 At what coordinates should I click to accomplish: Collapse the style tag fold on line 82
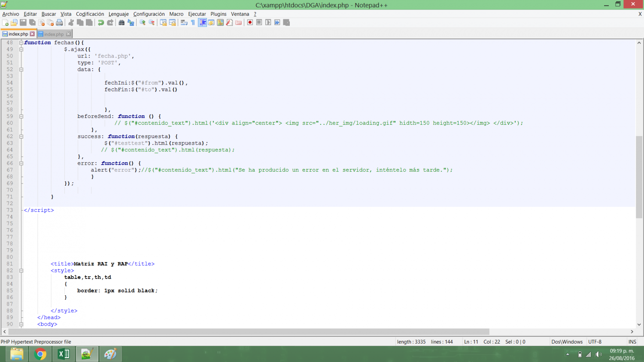point(21,271)
